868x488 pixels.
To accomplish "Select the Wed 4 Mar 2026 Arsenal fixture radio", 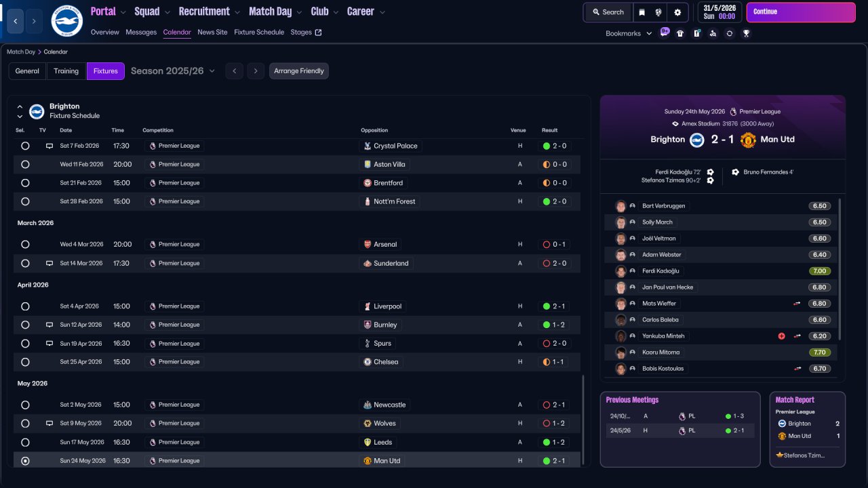I will click(x=25, y=244).
